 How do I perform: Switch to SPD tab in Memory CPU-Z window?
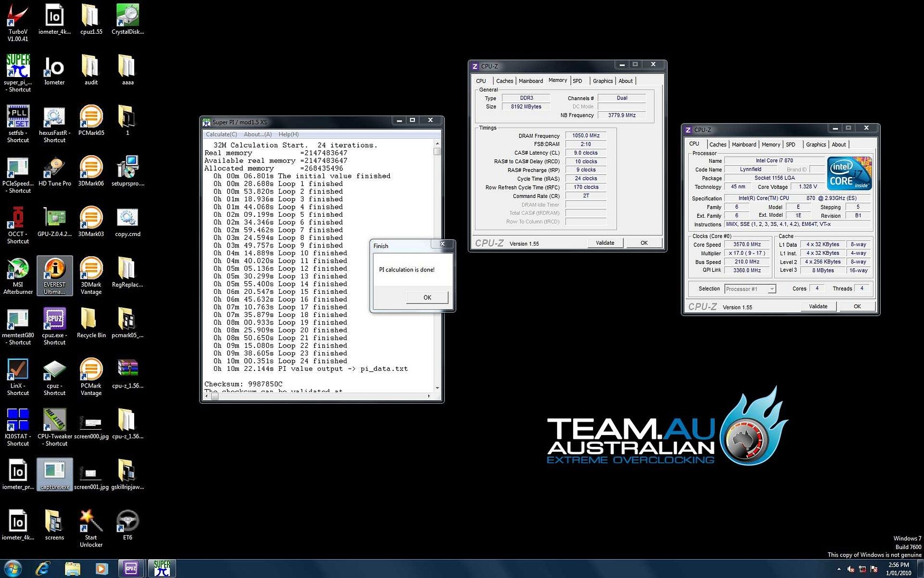tap(577, 81)
